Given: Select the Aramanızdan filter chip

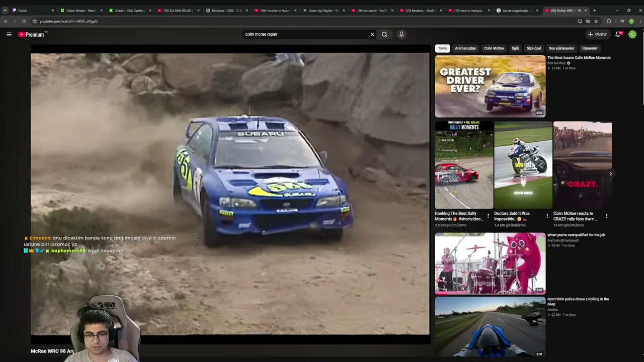Looking at the screenshot, I should (465, 48).
